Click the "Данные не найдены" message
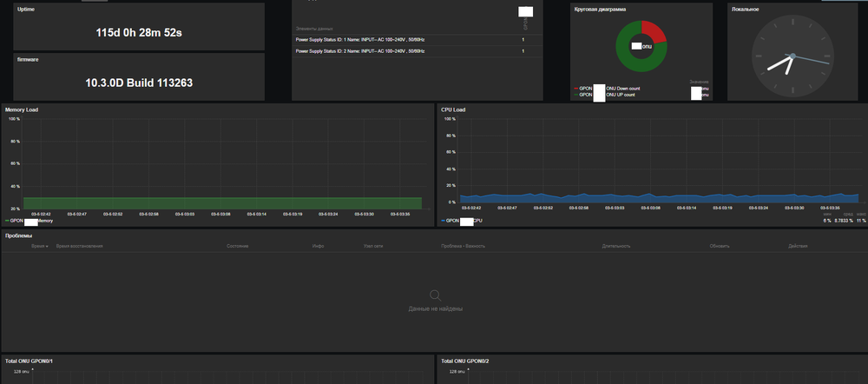 coord(436,308)
